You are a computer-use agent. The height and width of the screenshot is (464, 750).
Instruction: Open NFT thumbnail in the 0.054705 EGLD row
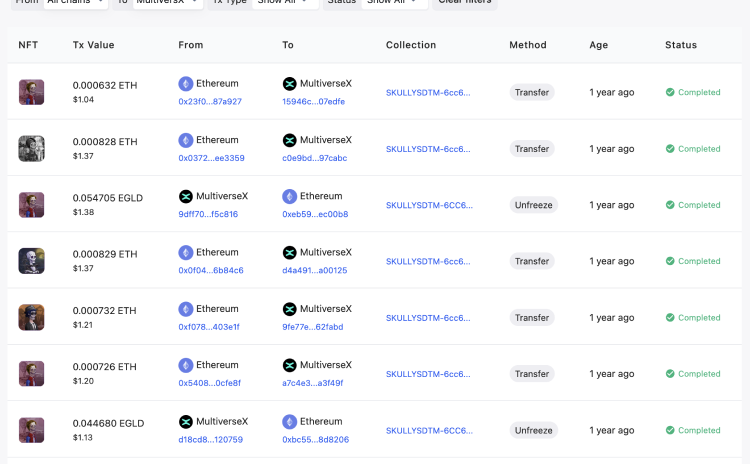32,205
